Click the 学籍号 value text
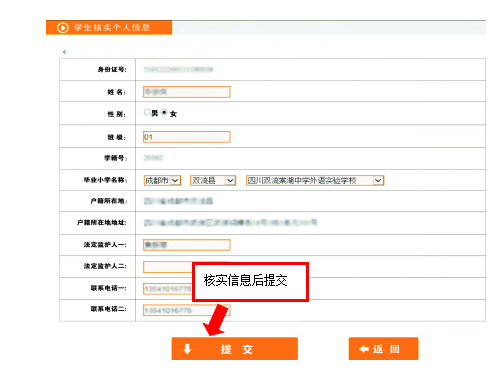The width and height of the screenshot is (503, 373). [153, 158]
